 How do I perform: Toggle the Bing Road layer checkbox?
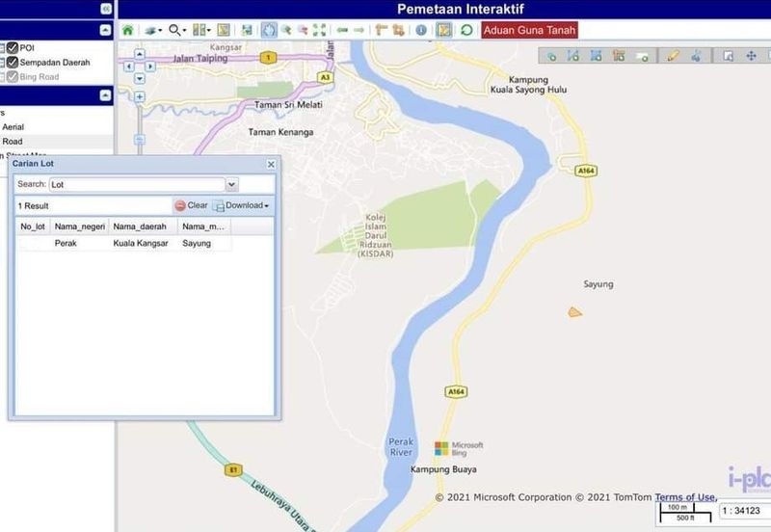(x=13, y=76)
